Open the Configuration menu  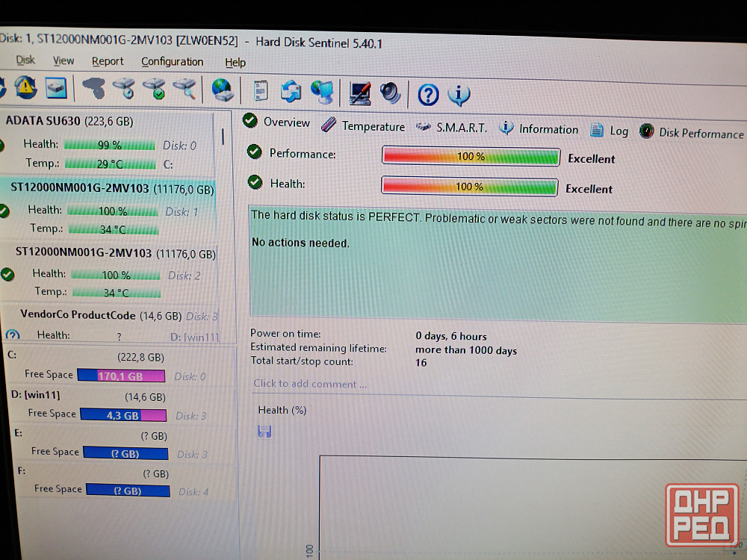coord(172,62)
